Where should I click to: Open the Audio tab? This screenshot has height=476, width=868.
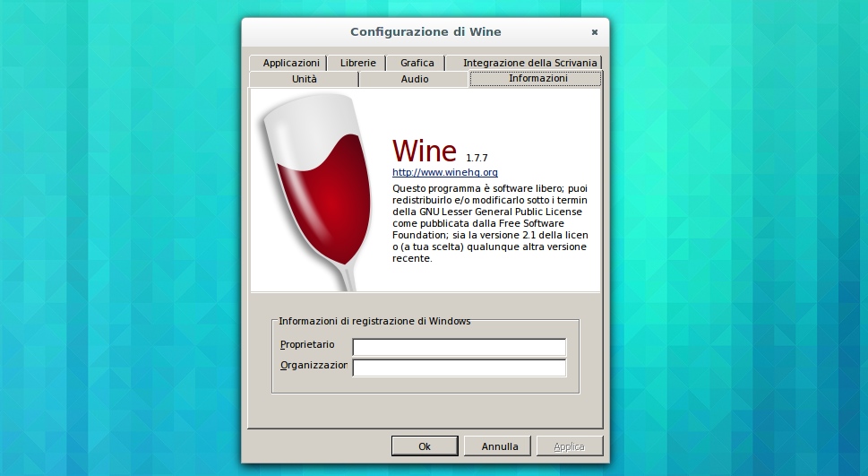(414, 79)
